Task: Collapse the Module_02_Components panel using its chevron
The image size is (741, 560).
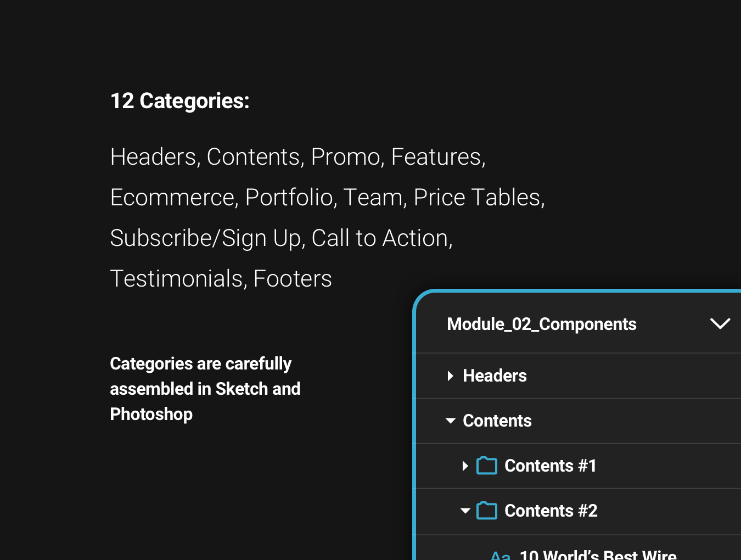Action: point(720,324)
